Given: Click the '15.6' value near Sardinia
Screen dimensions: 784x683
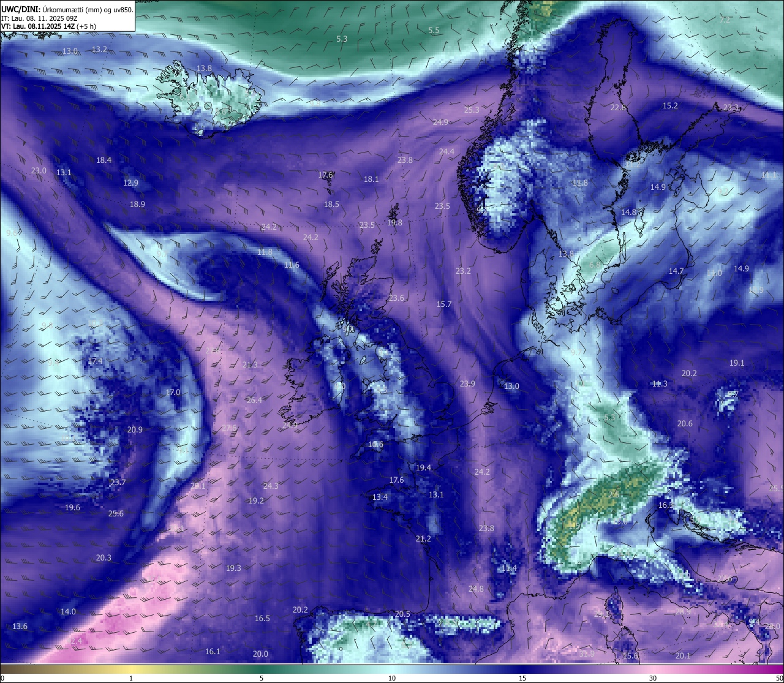Looking at the screenshot, I should coord(630,656).
